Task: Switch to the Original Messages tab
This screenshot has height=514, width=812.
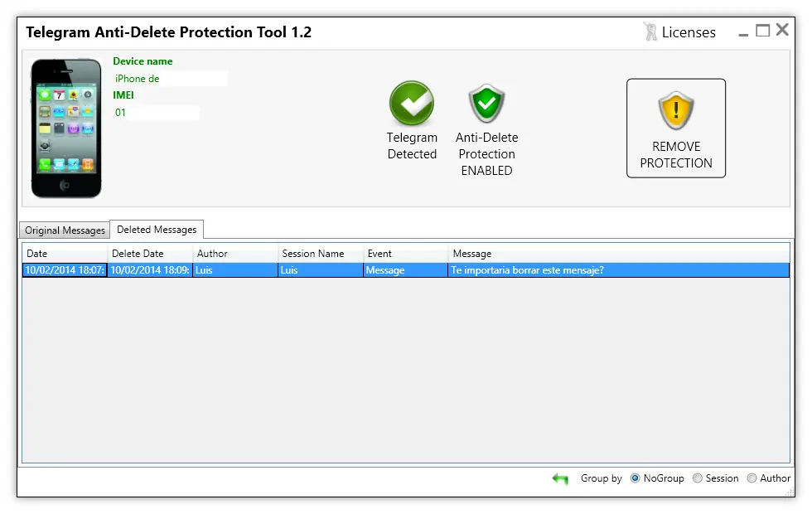Action: pyautogui.click(x=65, y=230)
